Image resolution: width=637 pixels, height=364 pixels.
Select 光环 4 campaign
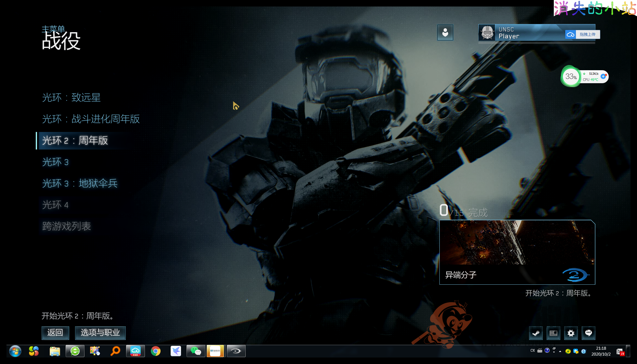(x=55, y=205)
